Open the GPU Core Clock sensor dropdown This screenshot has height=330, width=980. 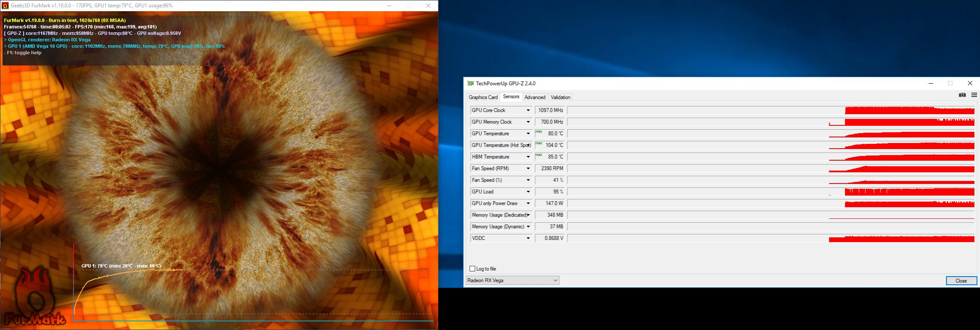click(x=528, y=110)
